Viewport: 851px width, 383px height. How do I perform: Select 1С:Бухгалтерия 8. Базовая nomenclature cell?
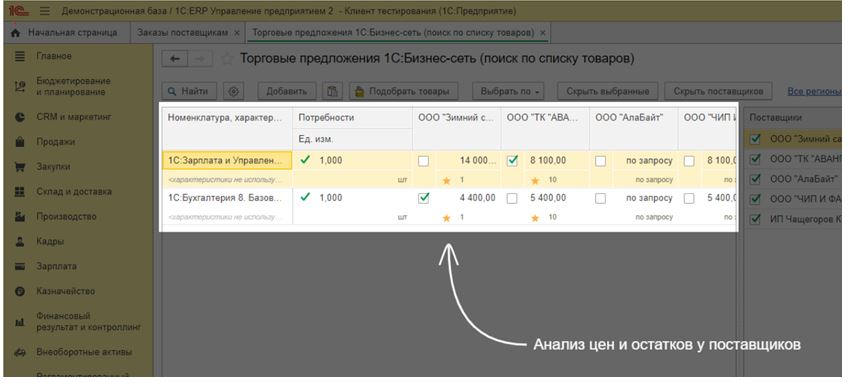227,198
